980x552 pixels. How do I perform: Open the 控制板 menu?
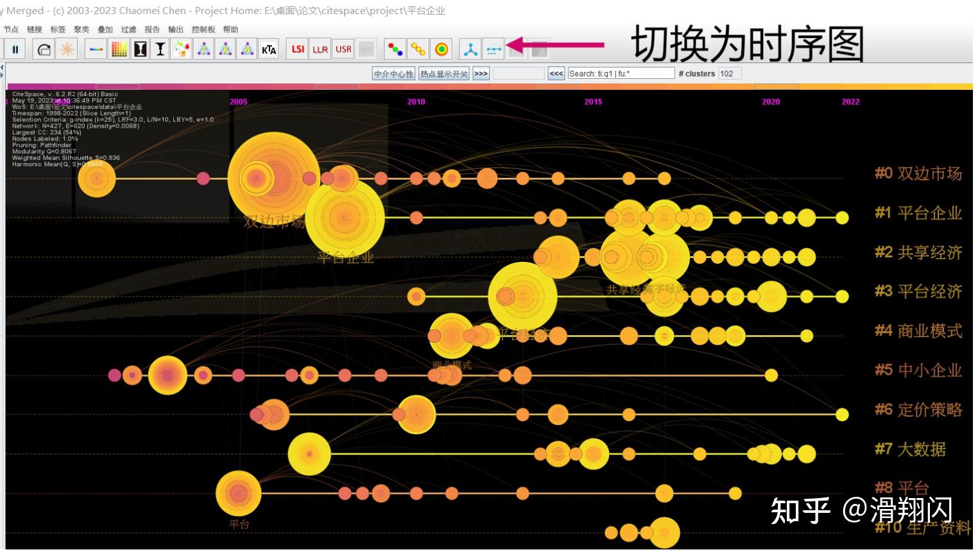[203, 30]
